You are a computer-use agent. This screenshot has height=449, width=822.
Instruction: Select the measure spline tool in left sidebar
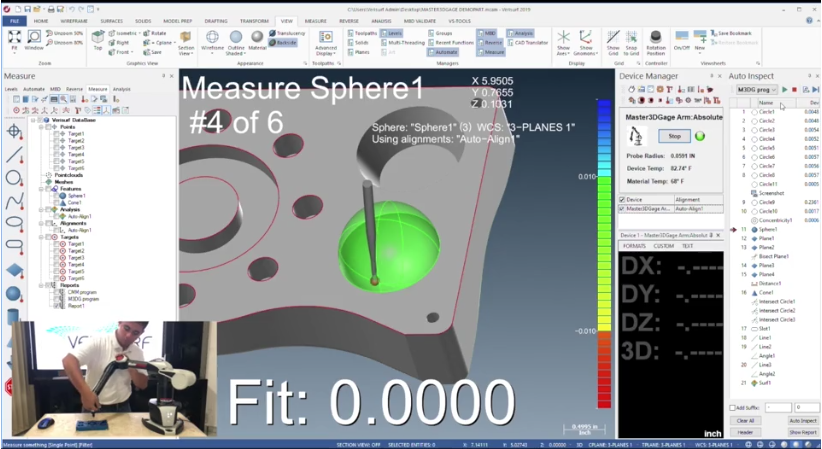14,201
